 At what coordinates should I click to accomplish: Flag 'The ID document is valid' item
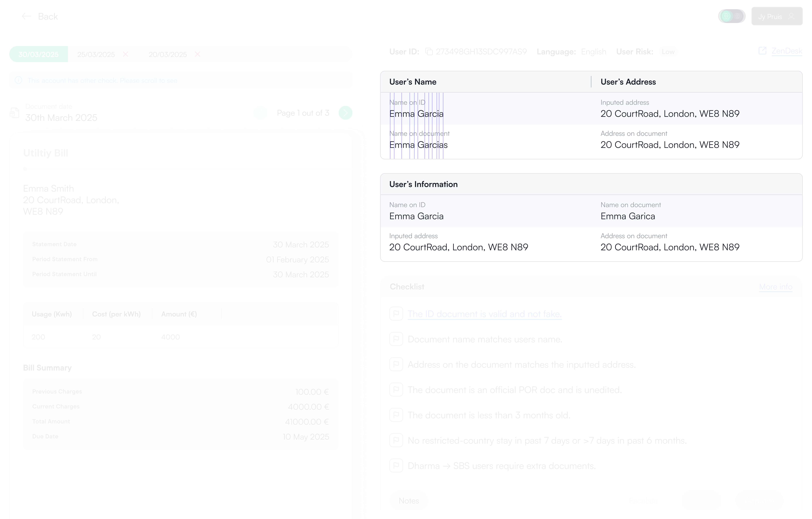tap(396, 314)
